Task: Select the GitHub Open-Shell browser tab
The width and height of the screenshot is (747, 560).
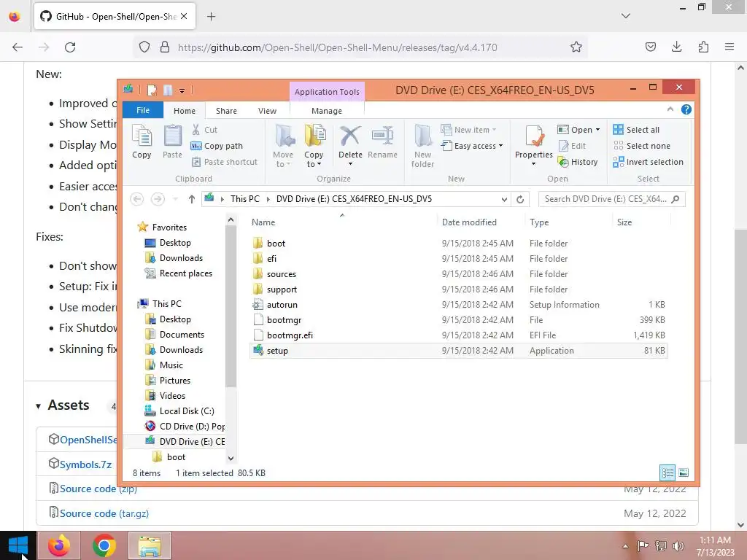Action: pyautogui.click(x=115, y=16)
